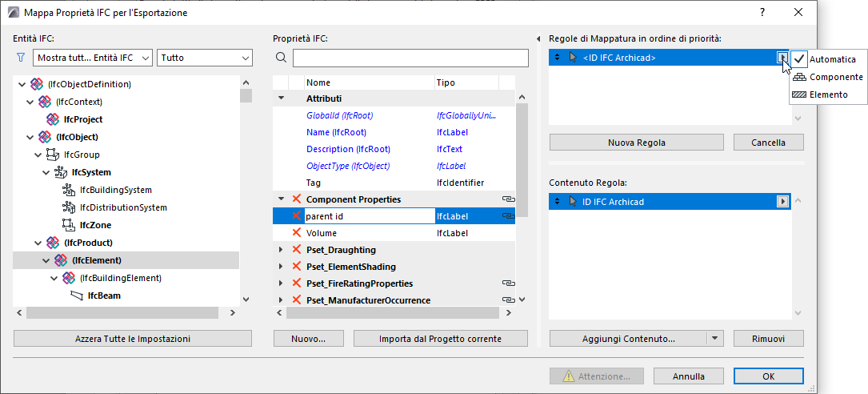Viewport: 868px width, 394px height.
Task: Collapse the IfcSystem tree node
Action: [46, 172]
